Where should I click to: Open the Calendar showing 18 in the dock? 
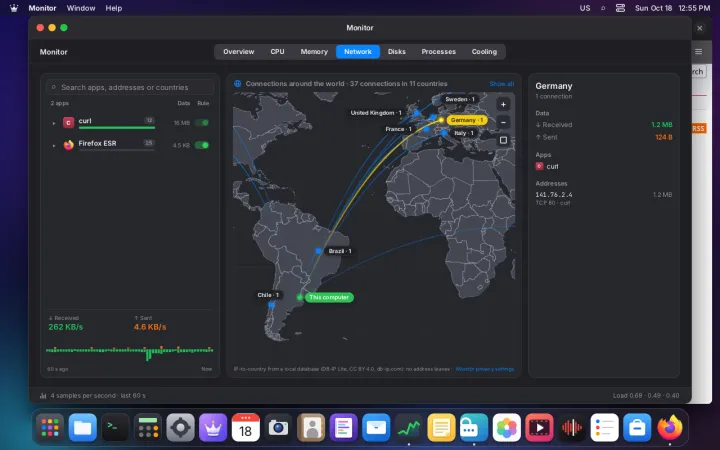pyautogui.click(x=246, y=428)
